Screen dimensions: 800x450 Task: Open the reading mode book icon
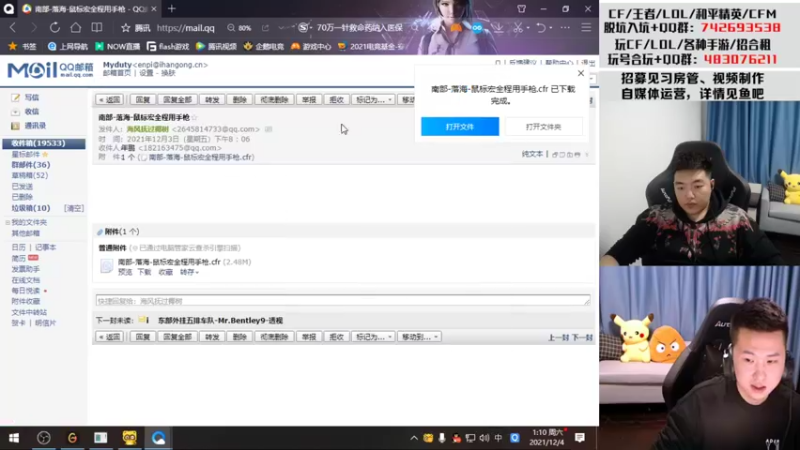tap(96, 28)
